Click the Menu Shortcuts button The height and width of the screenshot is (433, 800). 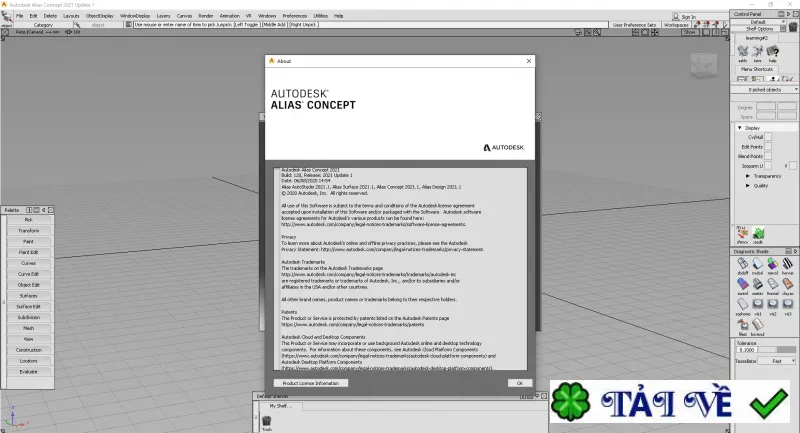tap(757, 69)
